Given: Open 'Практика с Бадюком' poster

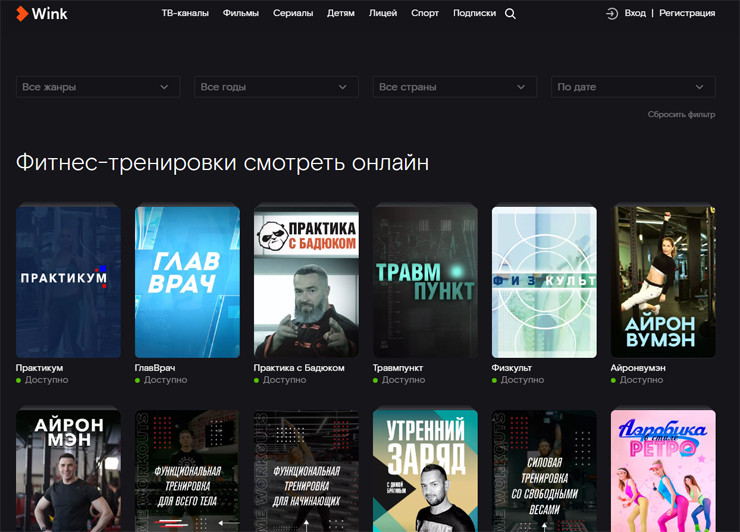Looking at the screenshot, I should tap(306, 281).
